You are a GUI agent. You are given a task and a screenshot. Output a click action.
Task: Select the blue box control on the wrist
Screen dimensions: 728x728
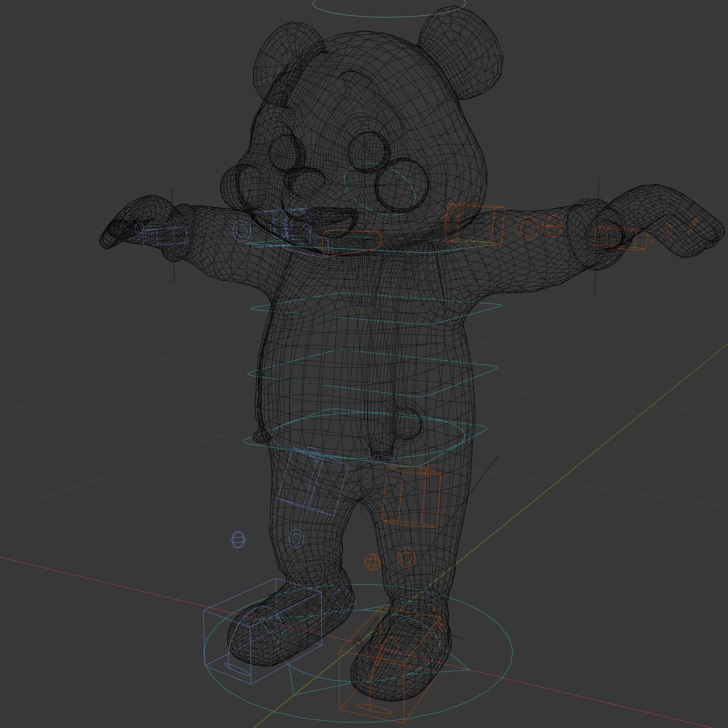pos(165,237)
